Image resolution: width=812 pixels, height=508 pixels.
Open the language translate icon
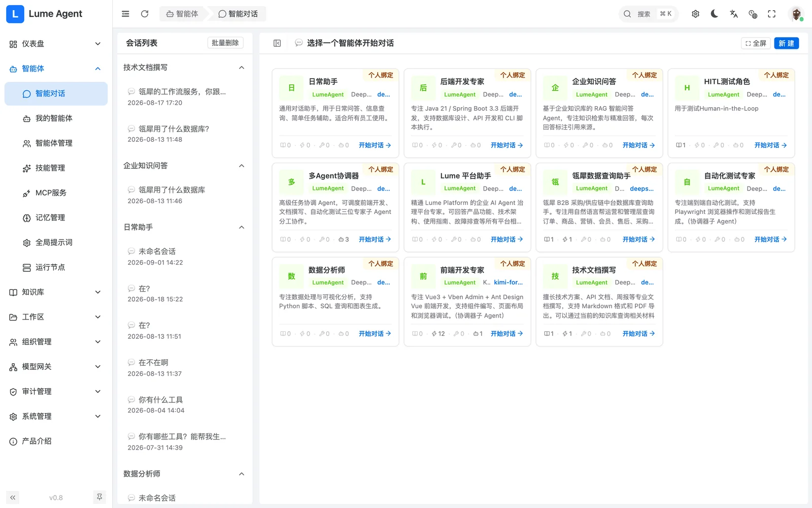click(733, 14)
